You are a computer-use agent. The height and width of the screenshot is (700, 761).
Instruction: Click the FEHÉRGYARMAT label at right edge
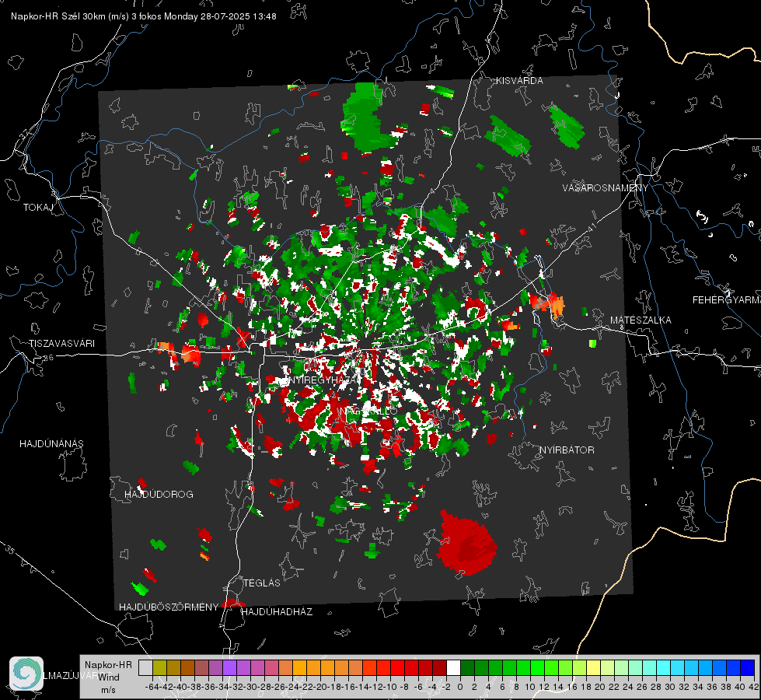[x=727, y=300]
